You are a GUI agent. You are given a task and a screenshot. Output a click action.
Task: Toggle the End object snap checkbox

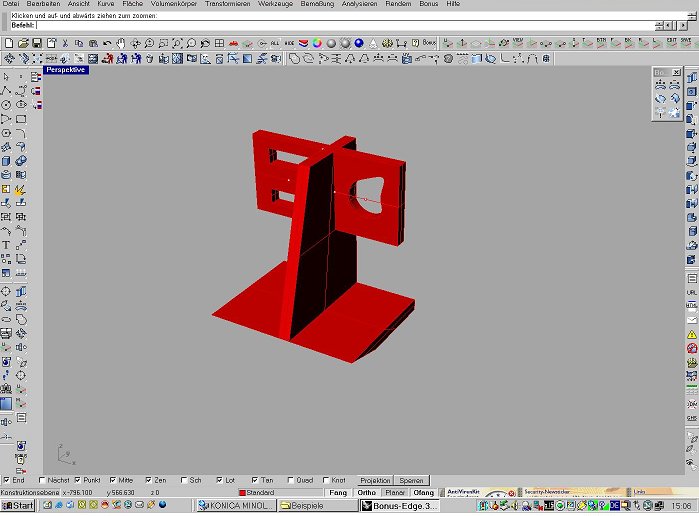coord(7,480)
